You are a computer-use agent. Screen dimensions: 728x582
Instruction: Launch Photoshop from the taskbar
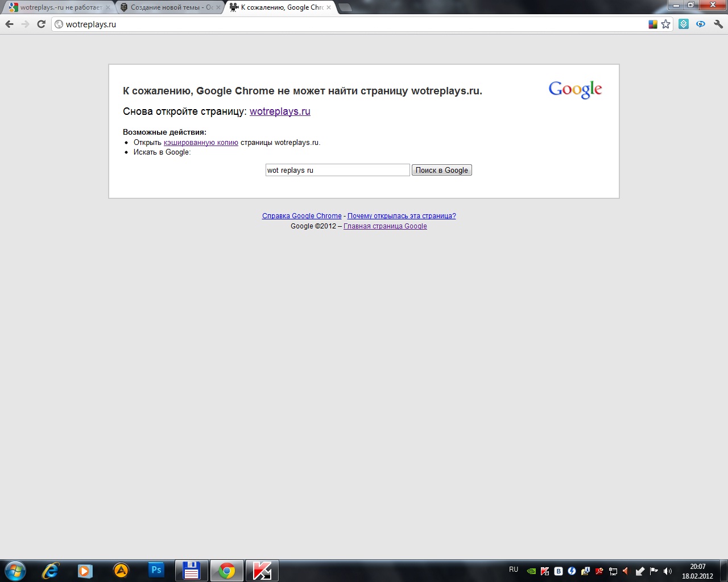(156, 570)
